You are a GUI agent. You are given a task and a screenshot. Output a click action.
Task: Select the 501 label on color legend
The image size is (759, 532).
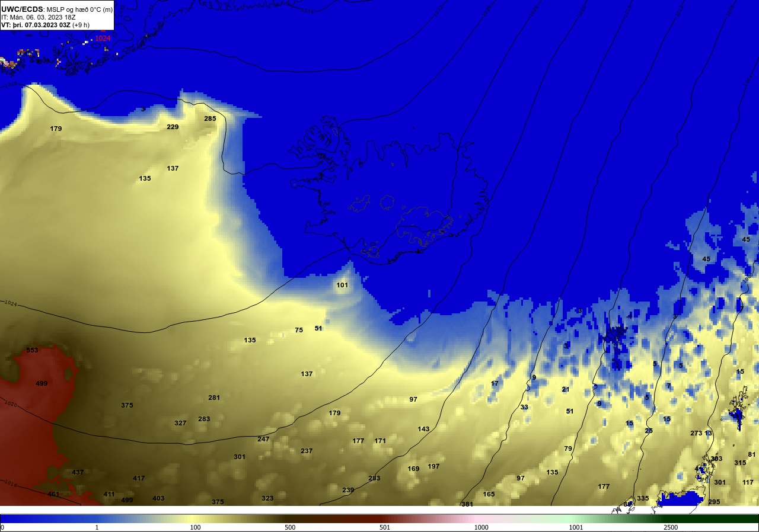(x=385, y=527)
